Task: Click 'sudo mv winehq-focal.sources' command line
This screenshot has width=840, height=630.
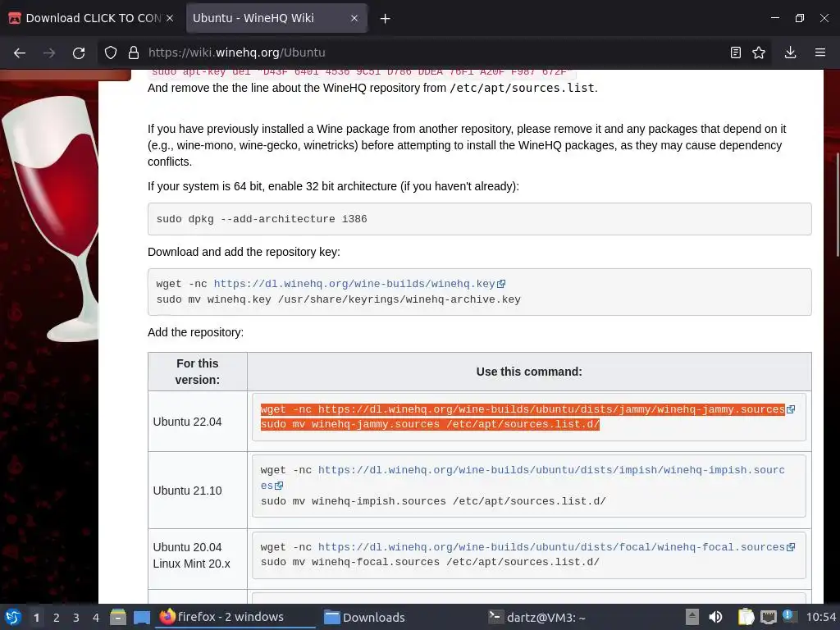Action: coord(430,562)
